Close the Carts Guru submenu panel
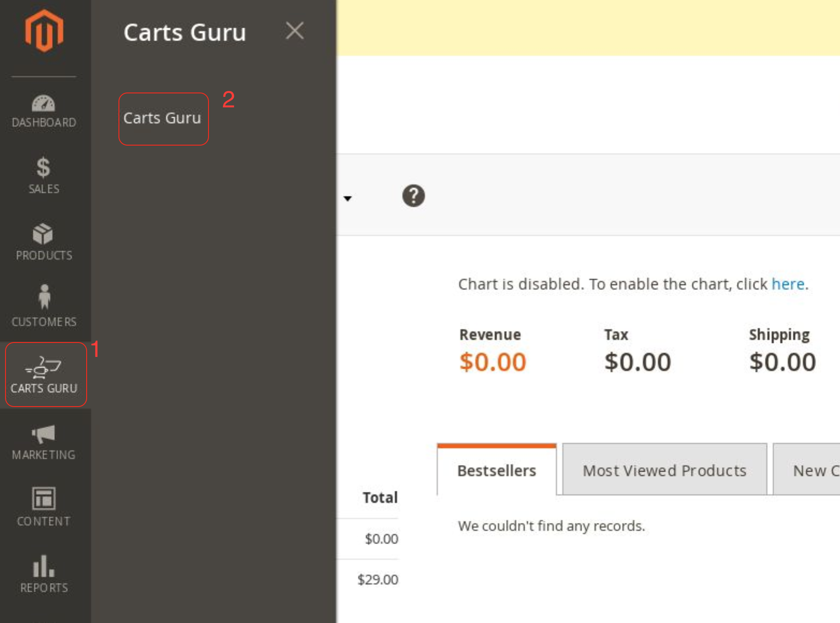Image resolution: width=840 pixels, height=623 pixels. [x=294, y=31]
